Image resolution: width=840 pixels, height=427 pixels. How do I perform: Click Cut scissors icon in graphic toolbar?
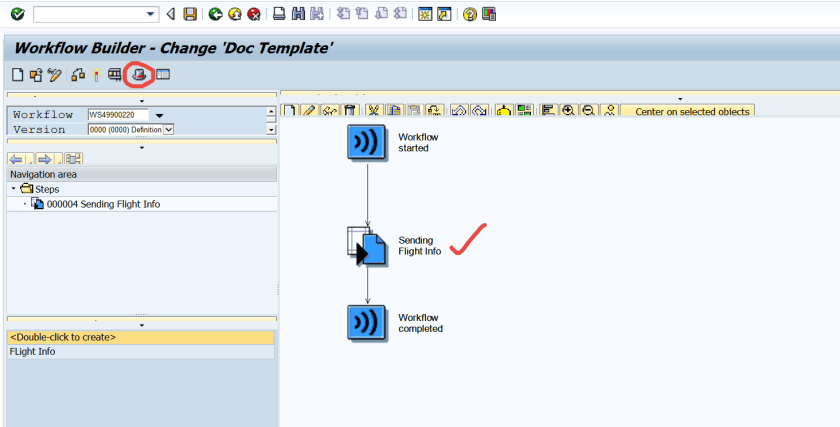click(x=373, y=110)
